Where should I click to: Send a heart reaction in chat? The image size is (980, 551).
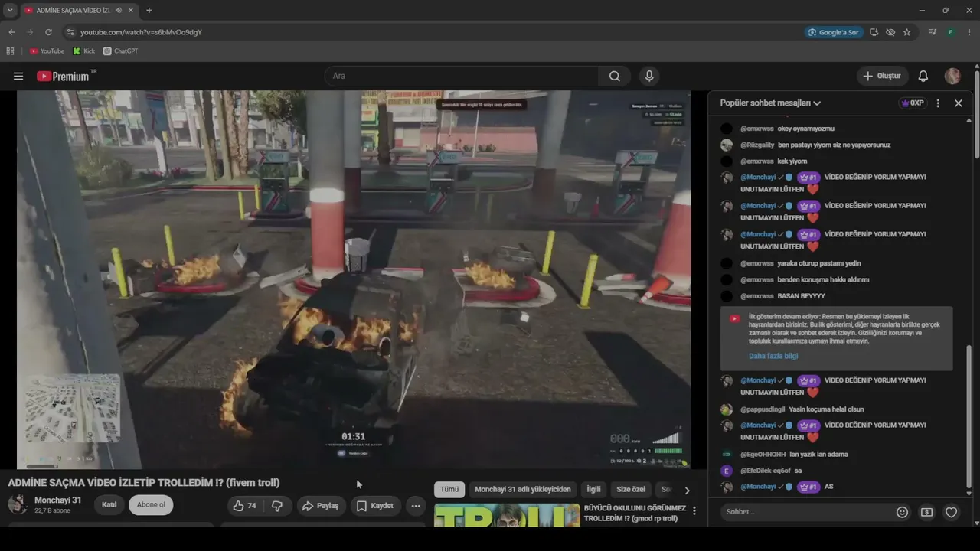coord(952,512)
